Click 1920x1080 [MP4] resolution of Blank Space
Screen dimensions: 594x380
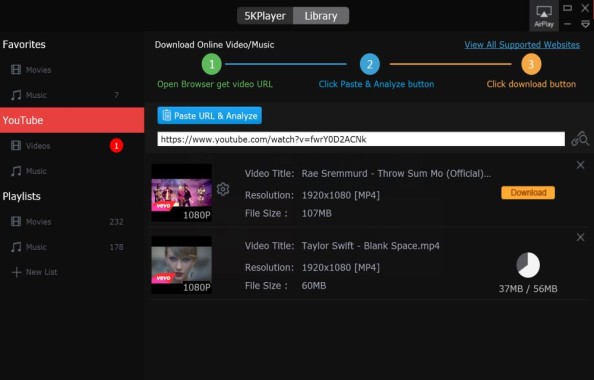[341, 267]
